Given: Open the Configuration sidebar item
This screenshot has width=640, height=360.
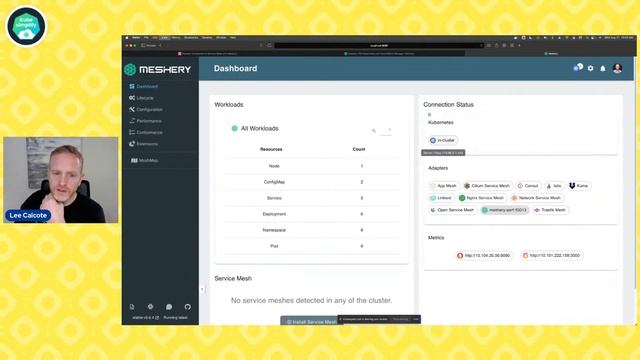Looking at the screenshot, I should click(x=146, y=109).
